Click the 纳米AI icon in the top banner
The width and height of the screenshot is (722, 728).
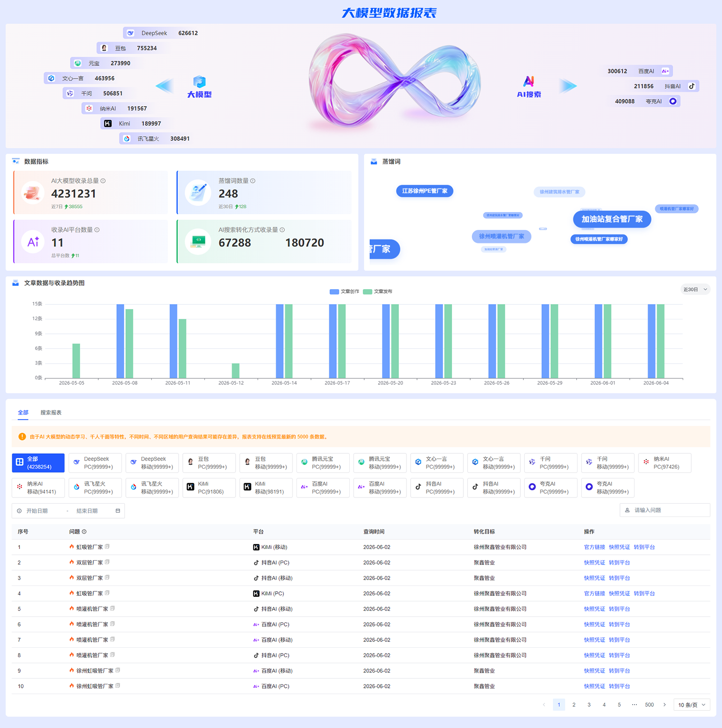tap(89, 108)
